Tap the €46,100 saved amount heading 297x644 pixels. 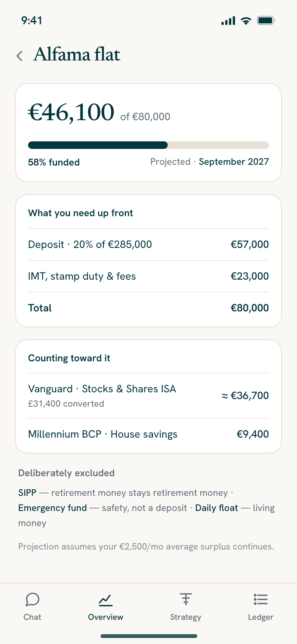pyautogui.click(x=71, y=113)
